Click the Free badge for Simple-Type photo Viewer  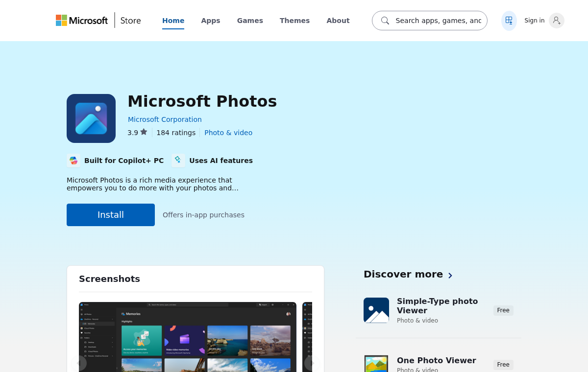click(x=503, y=310)
